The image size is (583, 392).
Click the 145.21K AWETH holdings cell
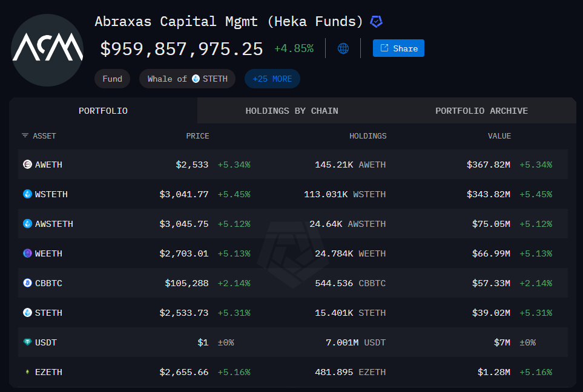[351, 165]
